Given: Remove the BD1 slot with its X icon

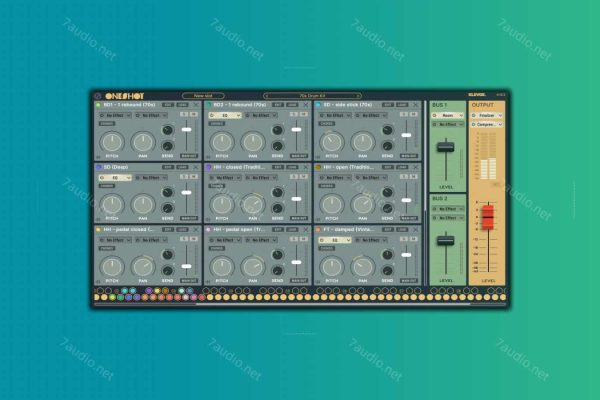Looking at the screenshot, I should pyautogui.click(x=196, y=105).
